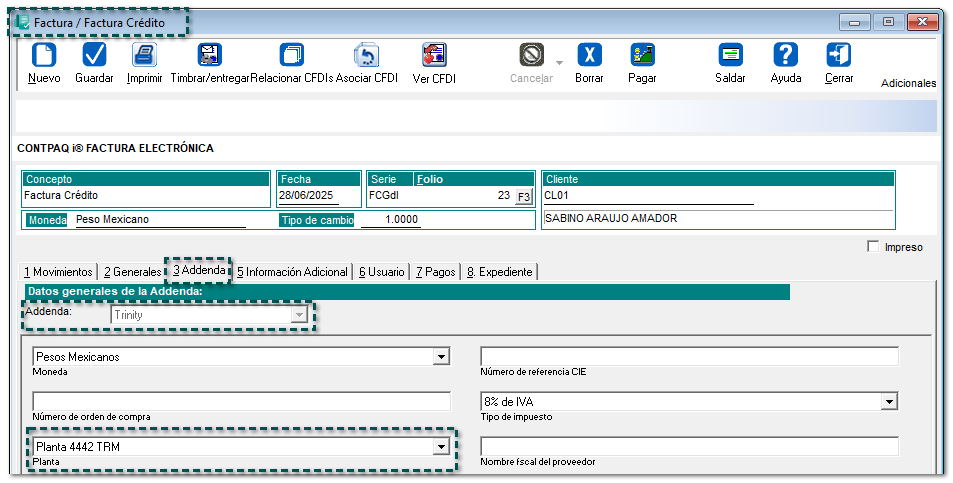The image size is (953, 483).
Task: Click Nombre fiscal del proveedor field
Action: pos(689,447)
